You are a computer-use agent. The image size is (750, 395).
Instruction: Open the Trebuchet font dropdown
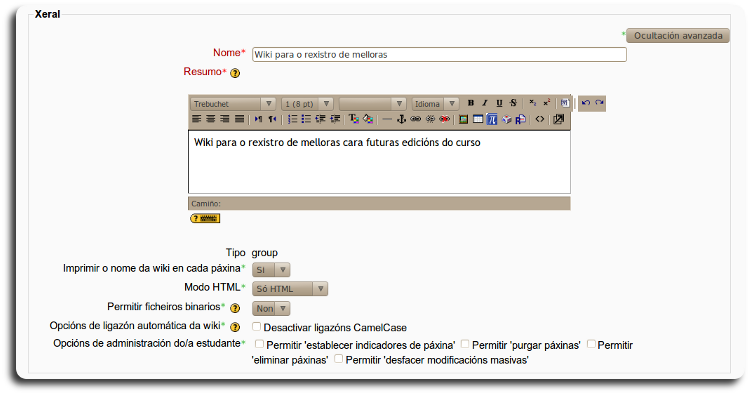(233, 104)
